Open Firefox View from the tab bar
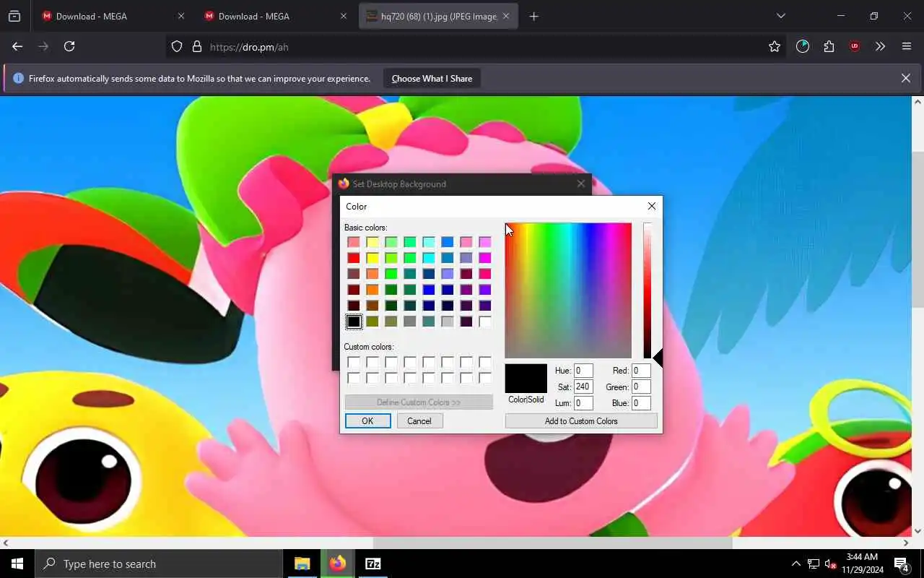The height and width of the screenshot is (578, 924). (14, 16)
